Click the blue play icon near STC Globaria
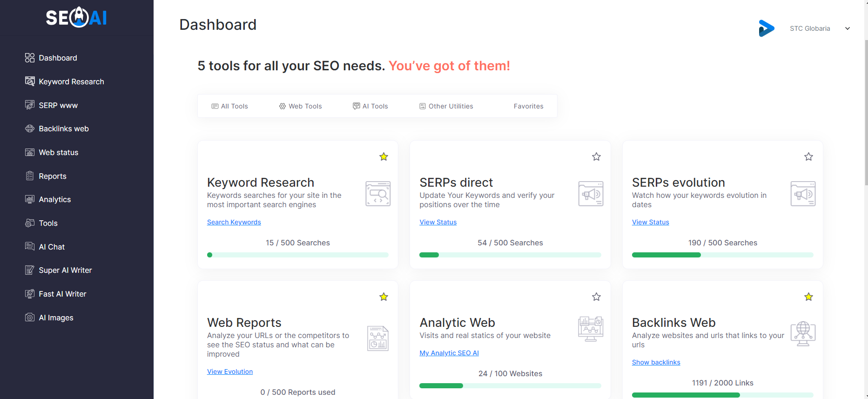 pos(767,28)
